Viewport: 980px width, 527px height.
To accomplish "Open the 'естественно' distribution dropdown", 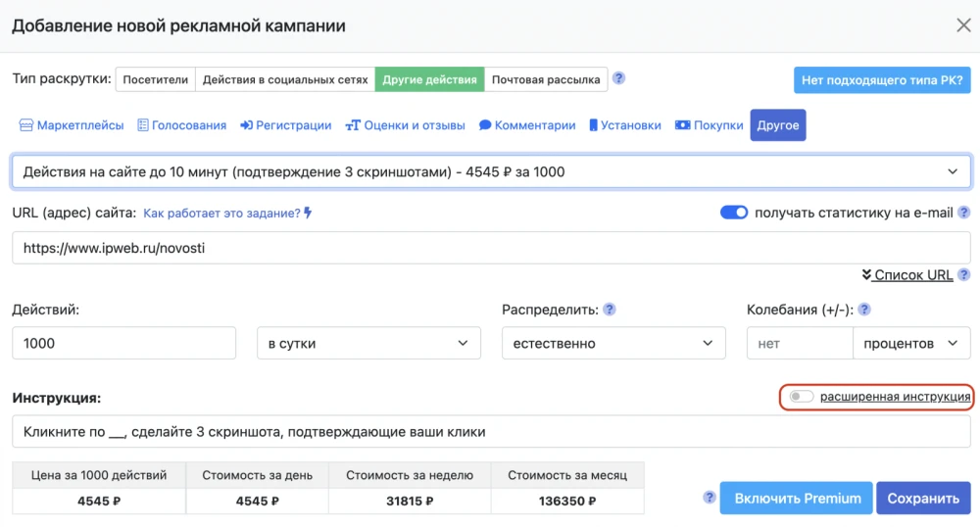I will [x=613, y=344].
